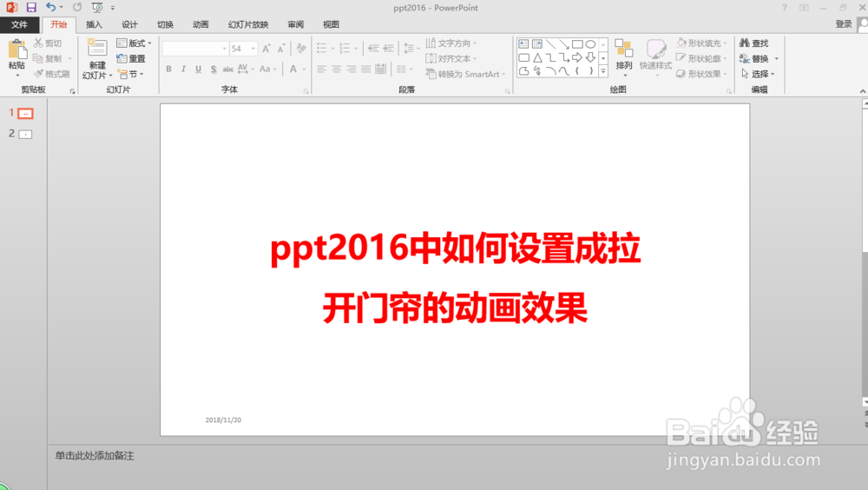The width and height of the screenshot is (868, 490).
Task: Open the Text Direction dropdown
Action: click(451, 43)
